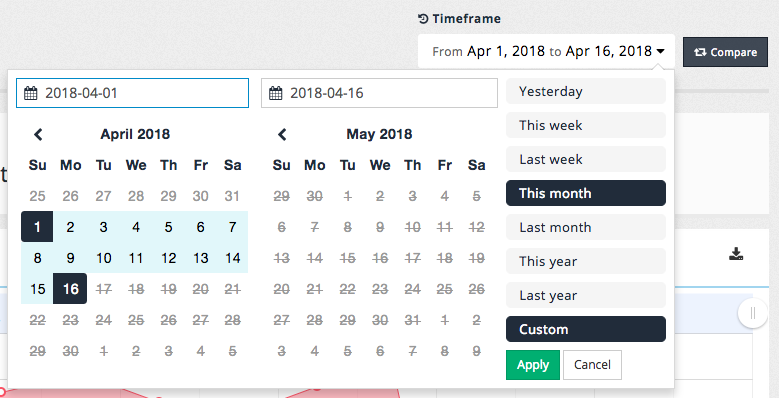Image resolution: width=779 pixels, height=398 pixels.
Task: Click the chart range slider handle
Action: pos(753,314)
